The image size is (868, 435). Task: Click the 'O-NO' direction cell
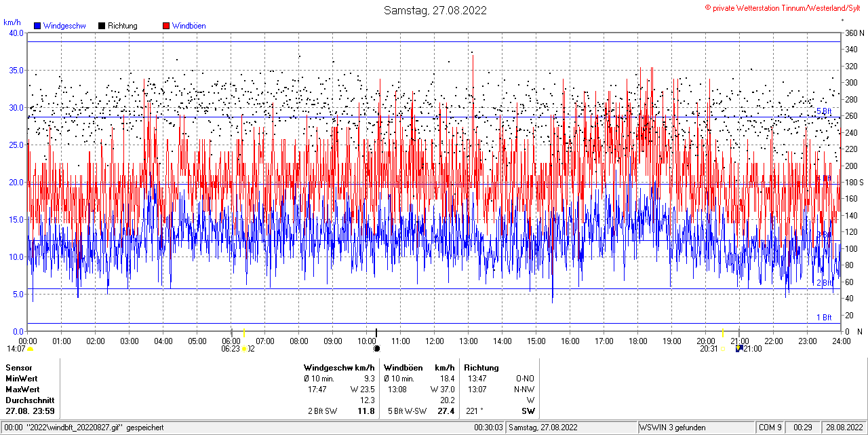(525, 378)
